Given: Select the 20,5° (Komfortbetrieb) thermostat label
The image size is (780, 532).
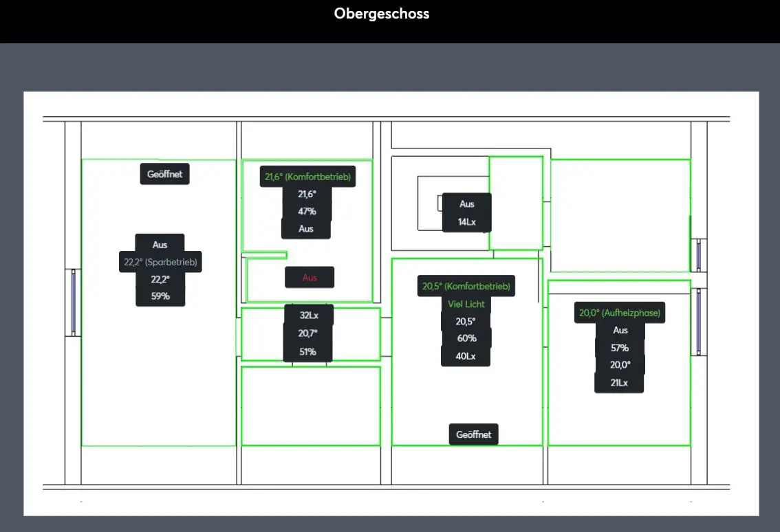Looking at the screenshot, I should point(466,286).
